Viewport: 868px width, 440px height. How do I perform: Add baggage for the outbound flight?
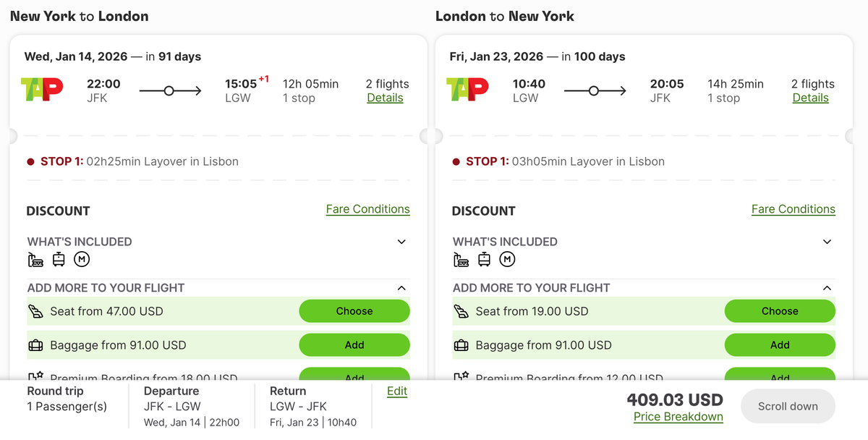pyautogui.click(x=354, y=345)
